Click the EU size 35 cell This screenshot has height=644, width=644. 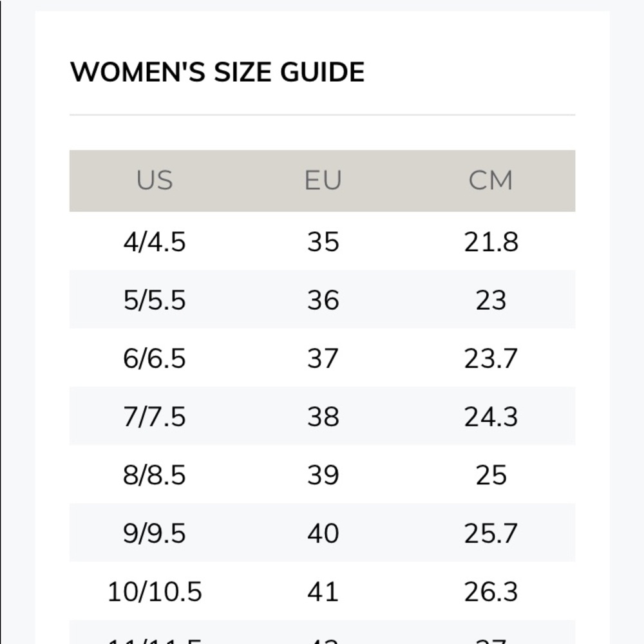[323, 241]
